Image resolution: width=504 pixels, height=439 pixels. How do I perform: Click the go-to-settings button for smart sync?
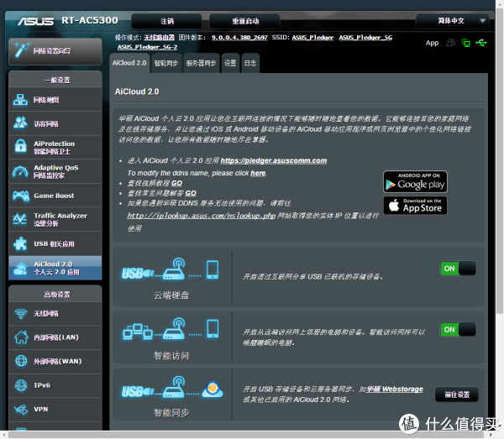(457, 395)
